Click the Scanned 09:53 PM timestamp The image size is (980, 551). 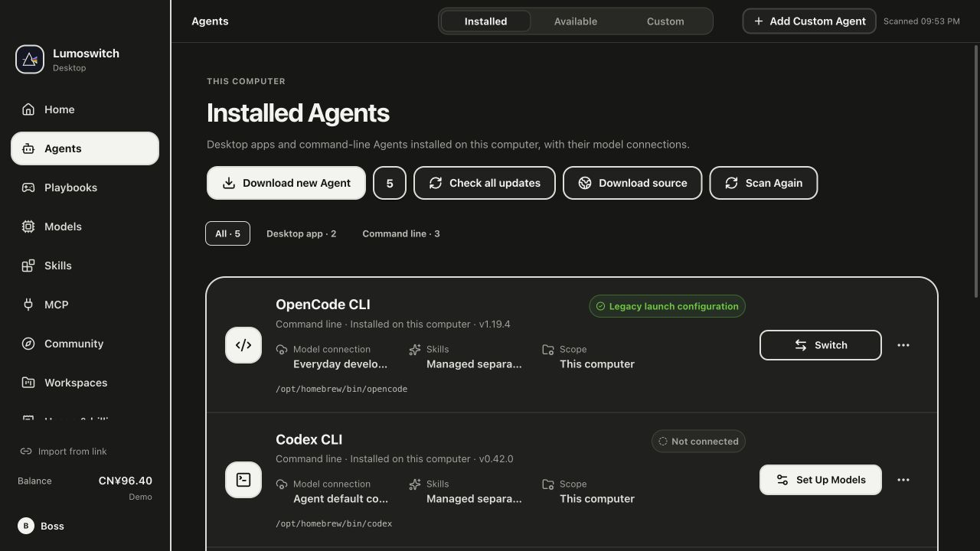(922, 21)
